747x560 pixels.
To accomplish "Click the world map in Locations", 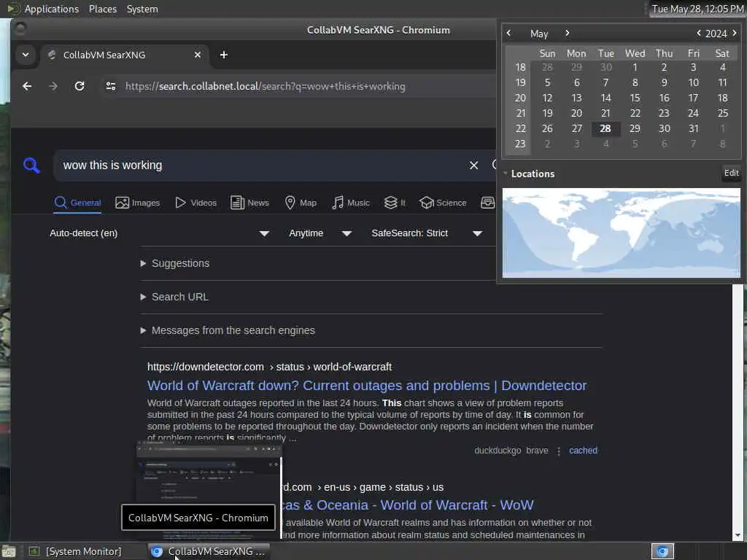I will click(622, 233).
